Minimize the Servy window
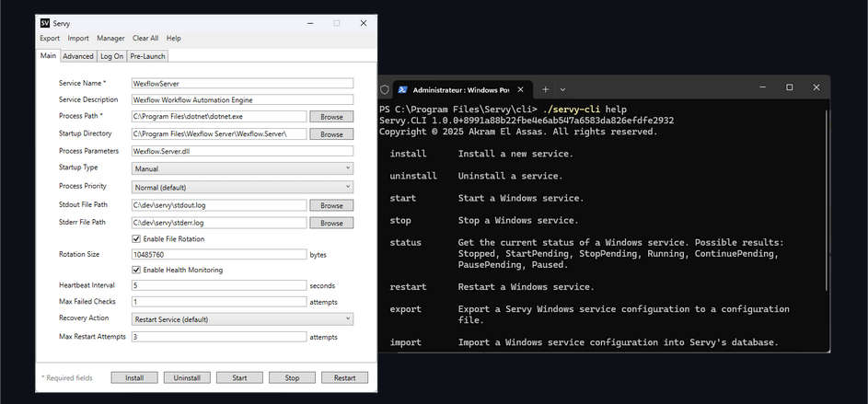 click(310, 23)
